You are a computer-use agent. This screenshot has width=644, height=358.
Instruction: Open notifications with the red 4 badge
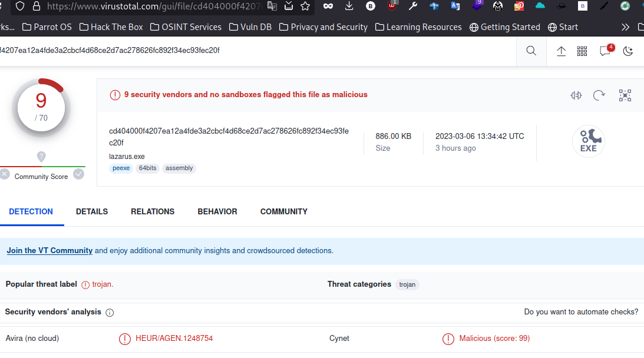point(606,50)
